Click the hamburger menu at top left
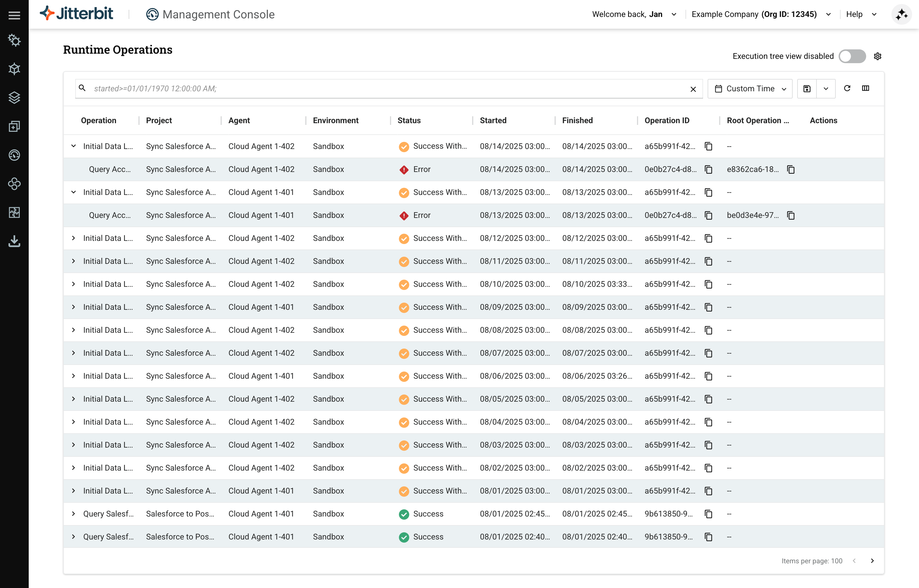Image resolution: width=919 pixels, height=588 pixels. coord(15,15)
